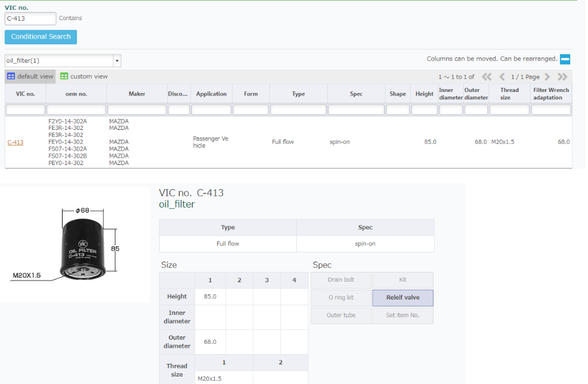Click the blue minus icon beside rearranged text
The width and height of the screenshot is (588, 384).
(565, 59)
